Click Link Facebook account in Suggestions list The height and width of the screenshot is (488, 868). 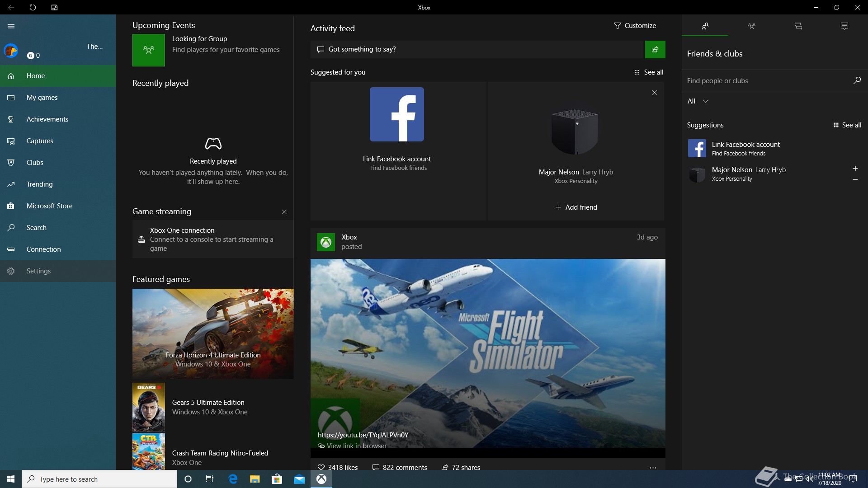[x=775, y=148]
